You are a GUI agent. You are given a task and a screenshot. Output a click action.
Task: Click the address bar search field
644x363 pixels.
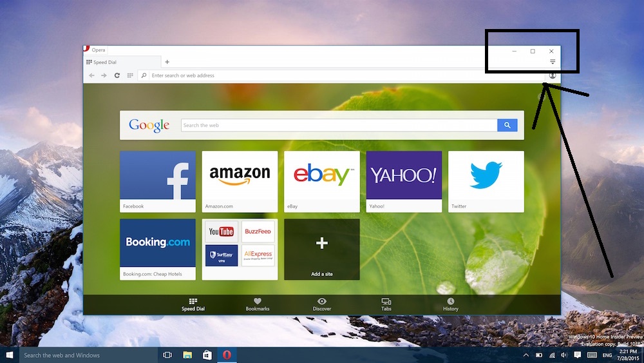(x=341, y=75)
